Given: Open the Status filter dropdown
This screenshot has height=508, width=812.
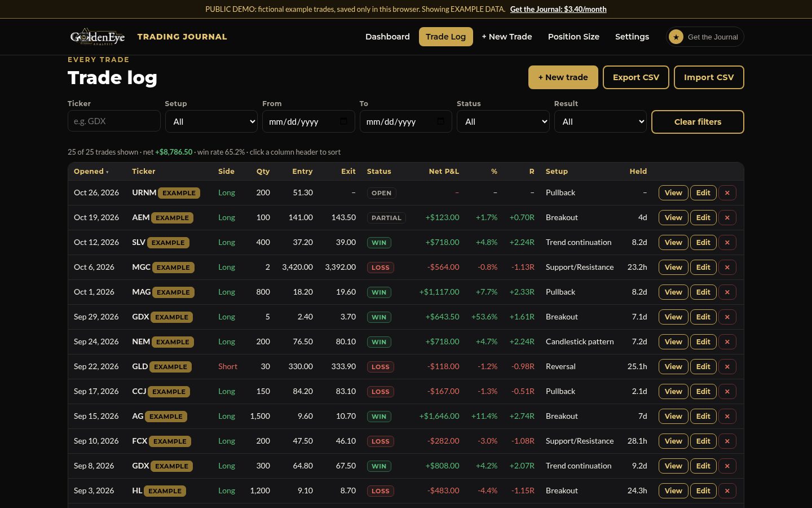Looking at the screenshot, I should pos(503,121).
